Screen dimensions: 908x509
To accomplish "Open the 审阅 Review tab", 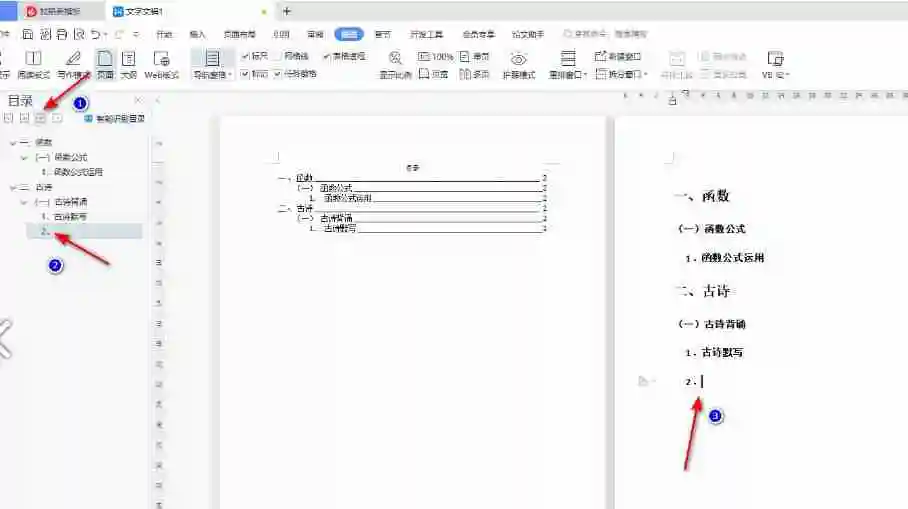I will [315, 34].
